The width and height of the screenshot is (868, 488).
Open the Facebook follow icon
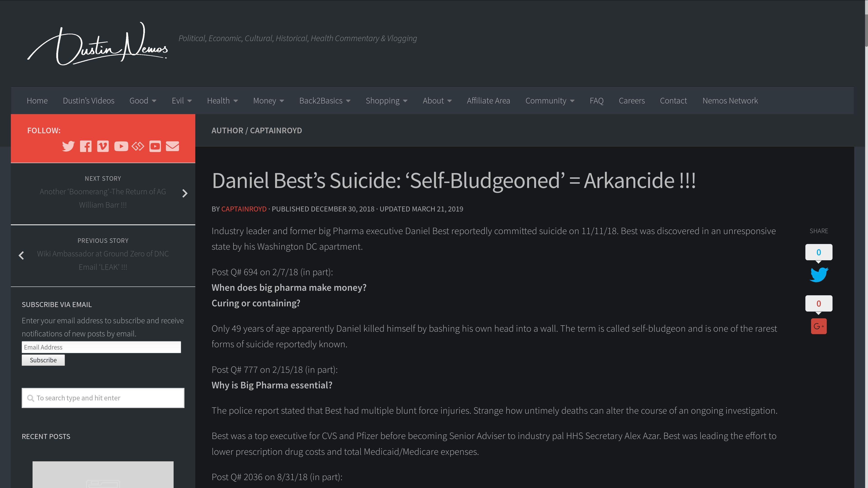tap(86, 146)
